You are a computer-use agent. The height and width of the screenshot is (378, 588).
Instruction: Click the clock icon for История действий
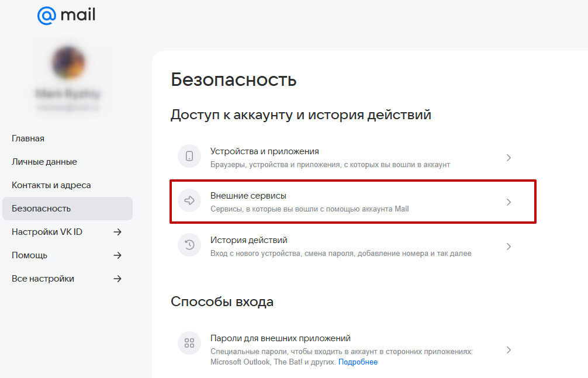pos(189,246)
